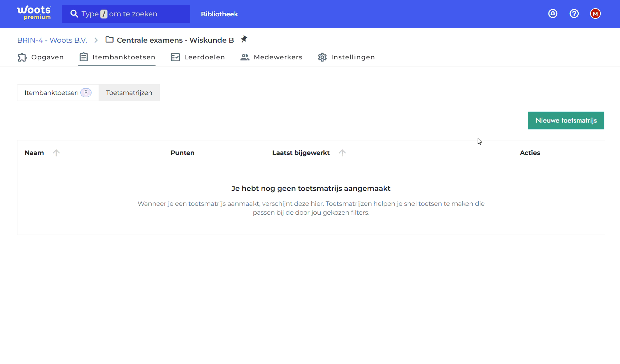Viewport: 620px width, 364px height.
Task: Click the search magnifier icon
Action: pos(74,14)
